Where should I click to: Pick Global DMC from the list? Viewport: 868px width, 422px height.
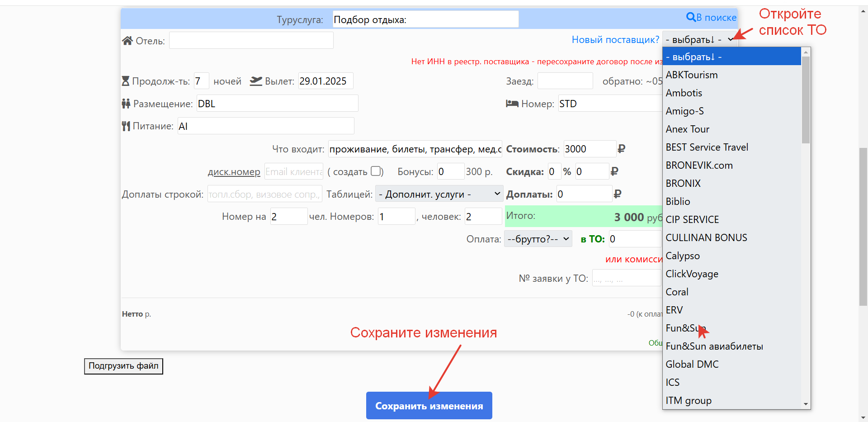tap(731, 364)
